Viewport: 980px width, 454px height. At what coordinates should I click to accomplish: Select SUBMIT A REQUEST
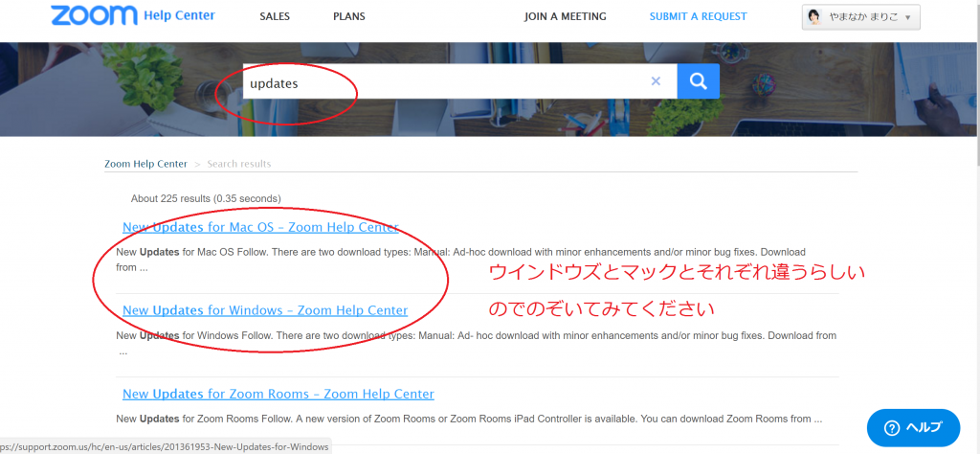click(698, 17)
